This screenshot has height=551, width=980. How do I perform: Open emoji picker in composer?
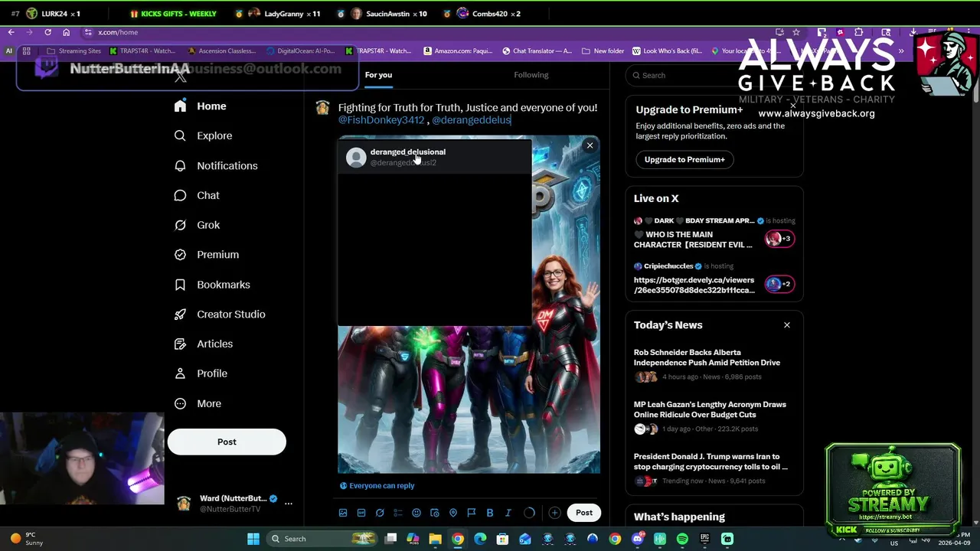click(x=416, y=513)
